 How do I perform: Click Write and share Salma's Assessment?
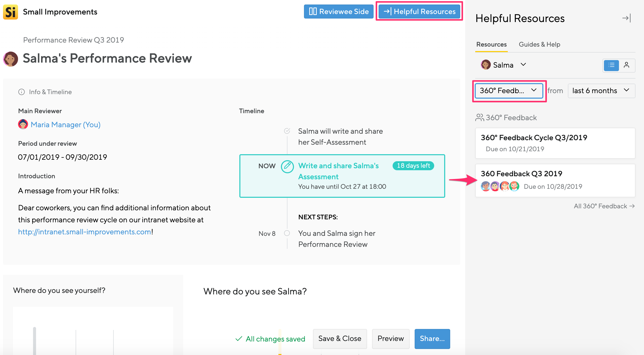tap(338, 171)
